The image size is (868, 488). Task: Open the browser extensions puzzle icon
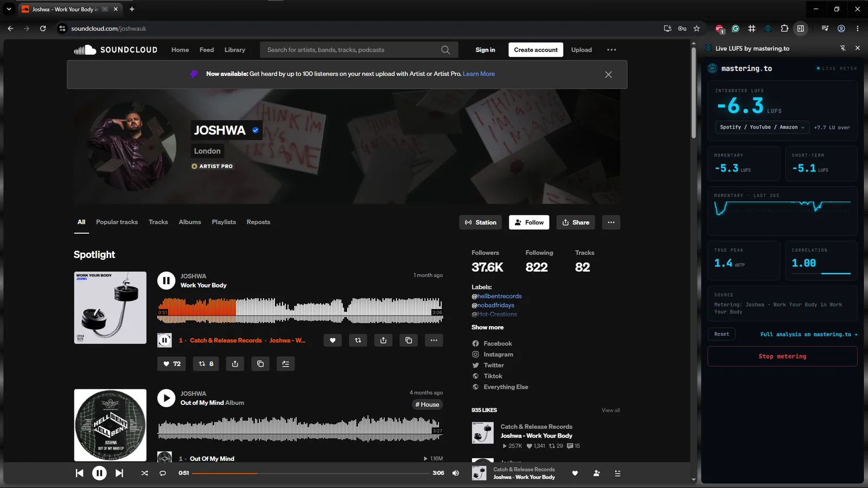pos(784,29)
